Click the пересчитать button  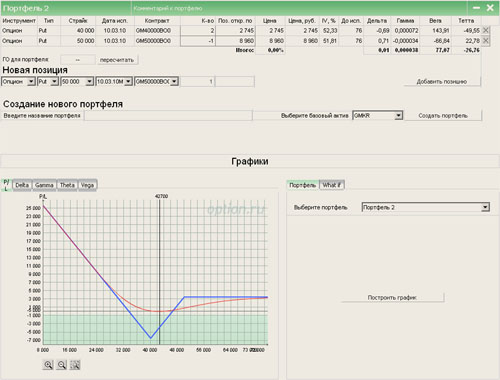pos(117,60)
